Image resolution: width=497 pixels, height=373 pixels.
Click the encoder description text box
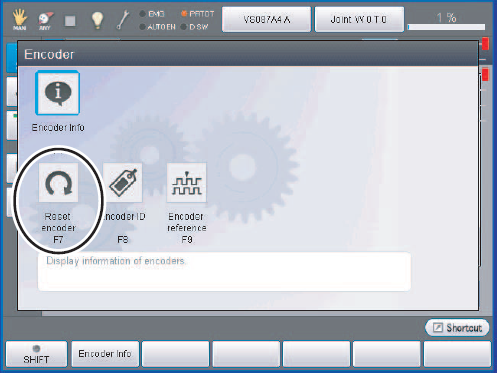(x=224, y=271)
